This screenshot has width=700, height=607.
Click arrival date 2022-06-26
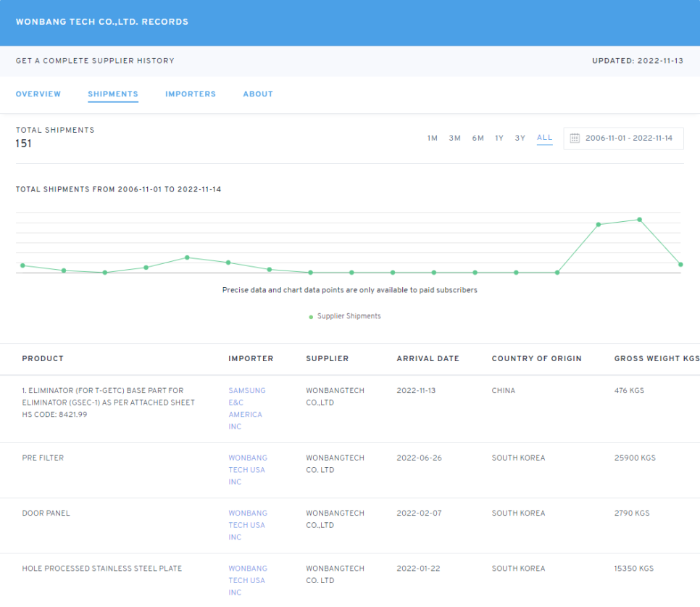[x=419, y=458]
